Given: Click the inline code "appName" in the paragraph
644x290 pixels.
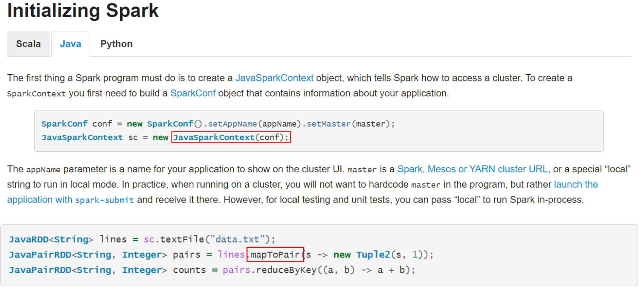Looking at the screenshot, I should click(44, 170).
